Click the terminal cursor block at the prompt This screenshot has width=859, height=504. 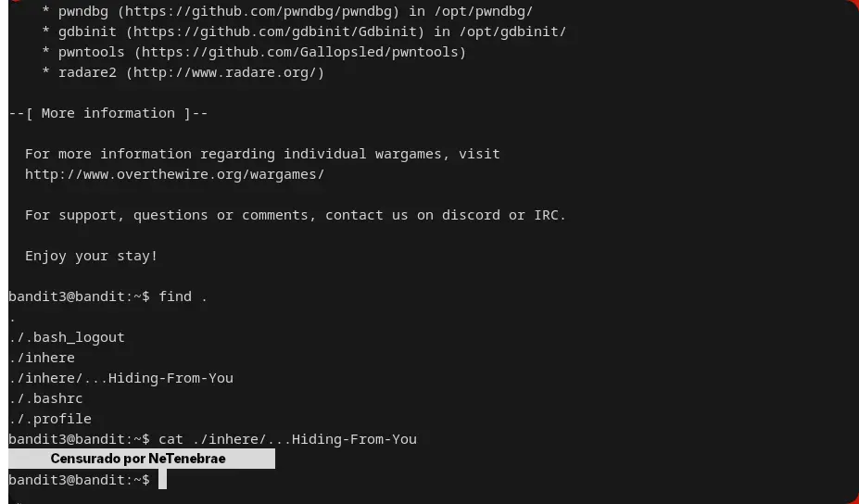coord(162,480)
